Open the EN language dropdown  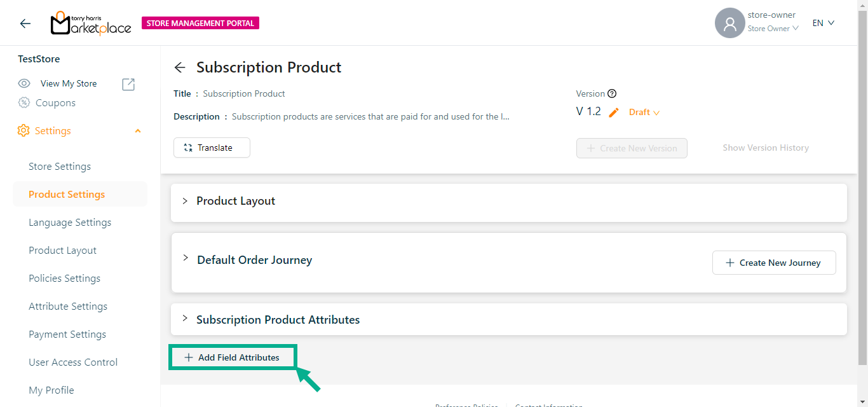pos(823,23)
